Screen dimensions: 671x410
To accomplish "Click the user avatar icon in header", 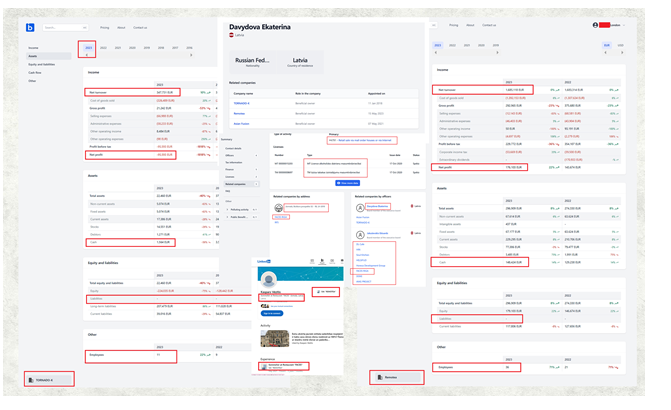I will (x=595, y=25).
